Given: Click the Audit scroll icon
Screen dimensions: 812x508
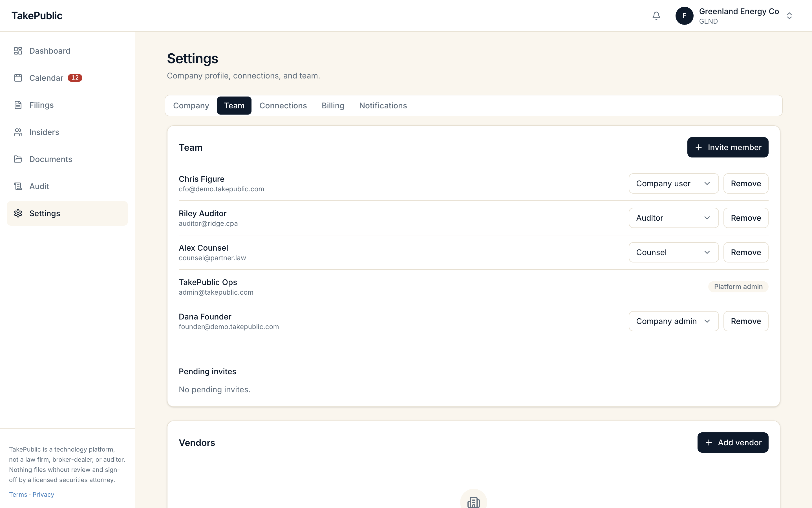Looking at the screenshot, I should click(x=18, y=186).
